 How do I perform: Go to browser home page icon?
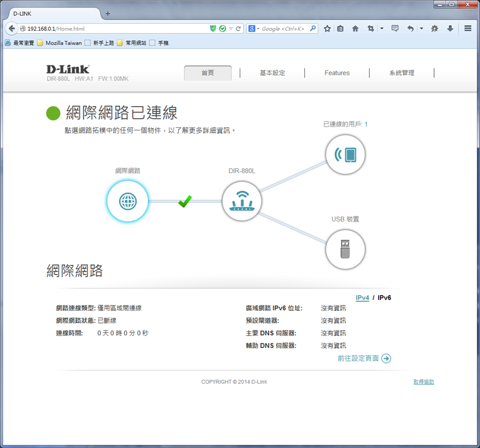[355, 29]
